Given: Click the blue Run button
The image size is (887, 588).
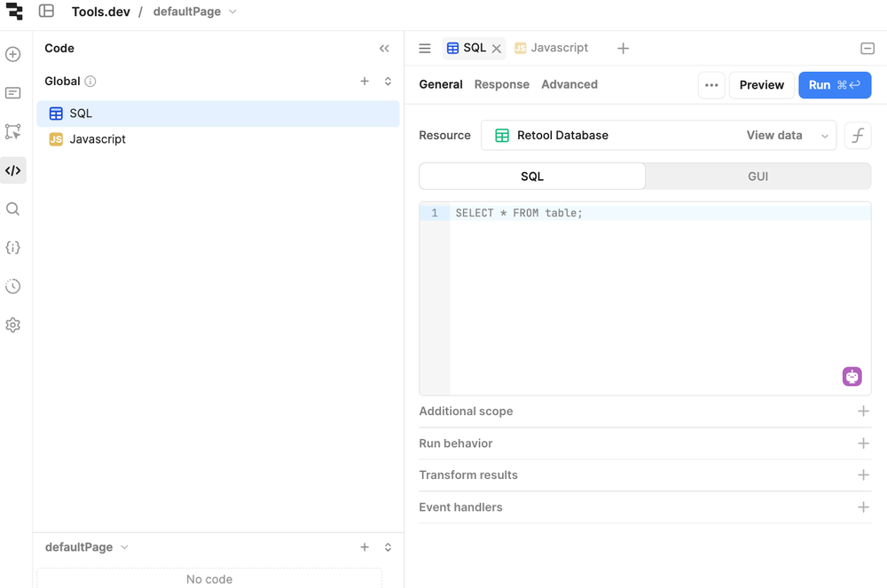Looking at the screenshot, I should tap(834, 85).
